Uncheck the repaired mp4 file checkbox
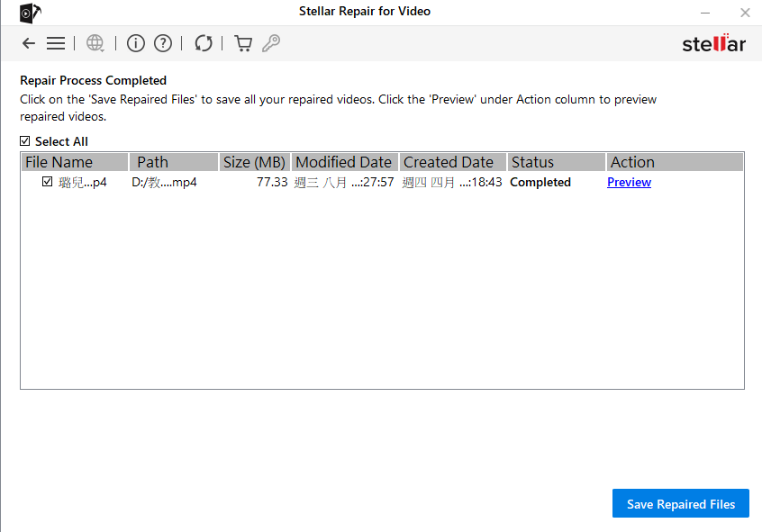This screenshot has width=762, height=532. pyautogui.click(x=47, y=182)
